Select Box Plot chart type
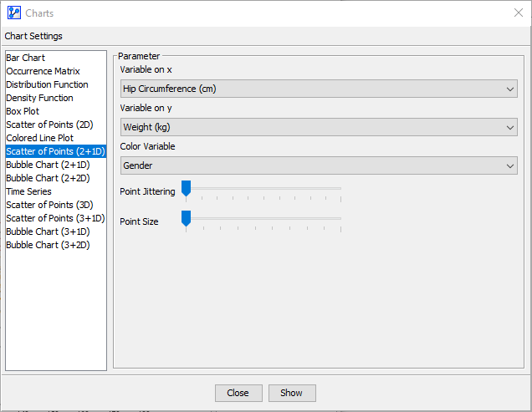 coord(23,111)
